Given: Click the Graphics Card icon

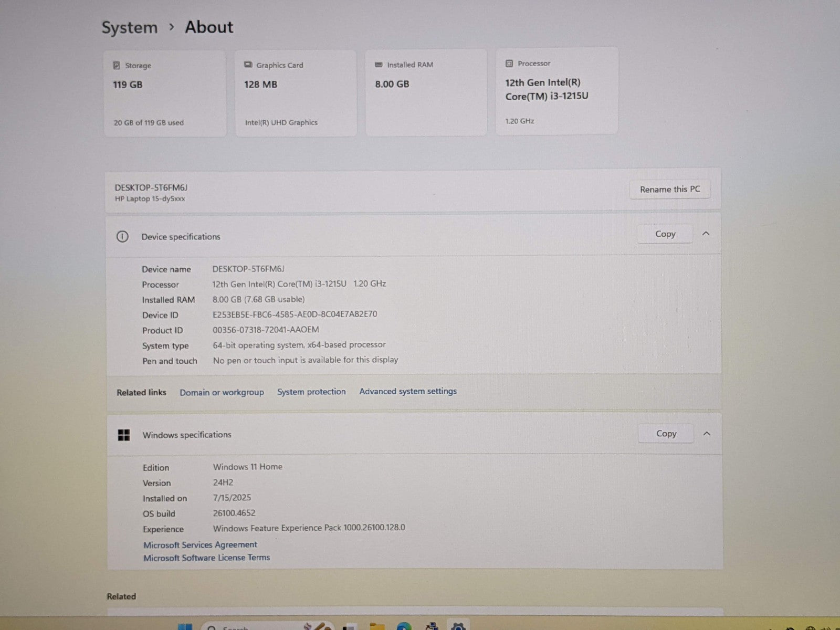Looking at the screenshot, I should 248,65.
